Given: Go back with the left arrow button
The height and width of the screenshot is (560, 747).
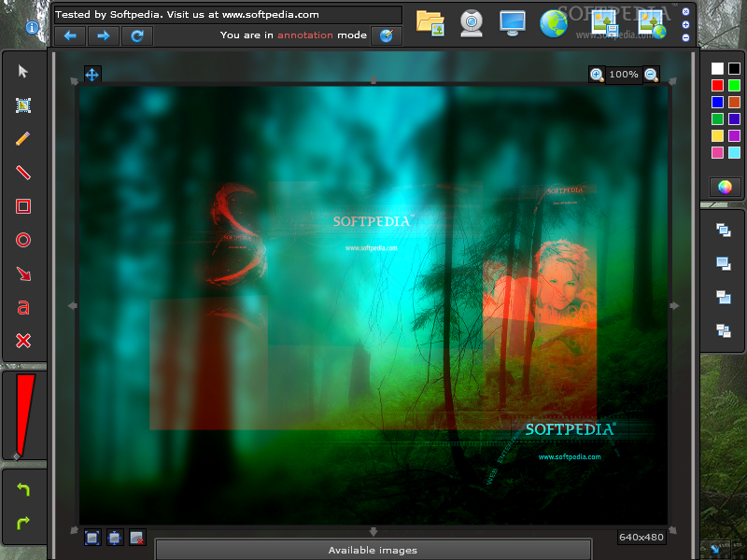Looking at the screenshot, I should click(x=70, y=35).
